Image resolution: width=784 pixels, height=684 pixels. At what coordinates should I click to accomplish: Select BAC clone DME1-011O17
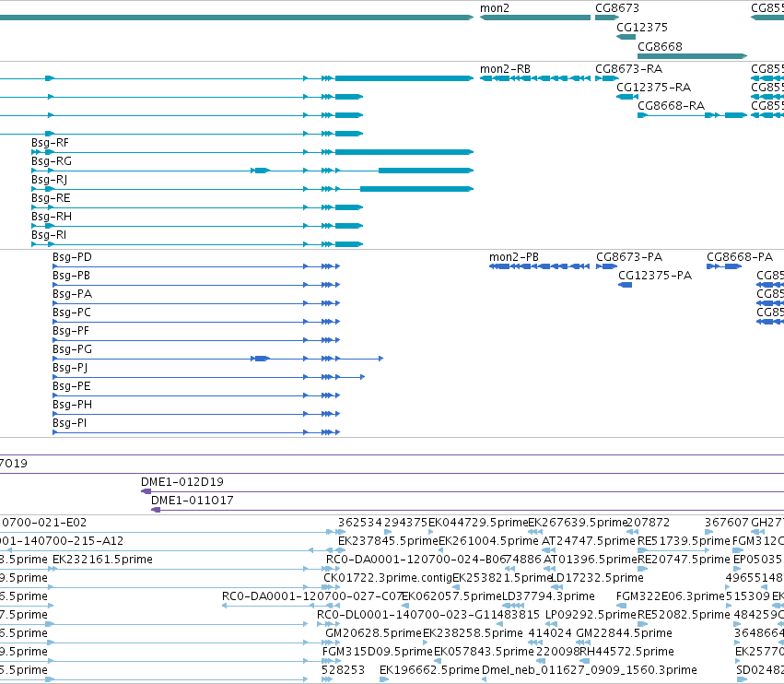[x=192, y=501]
